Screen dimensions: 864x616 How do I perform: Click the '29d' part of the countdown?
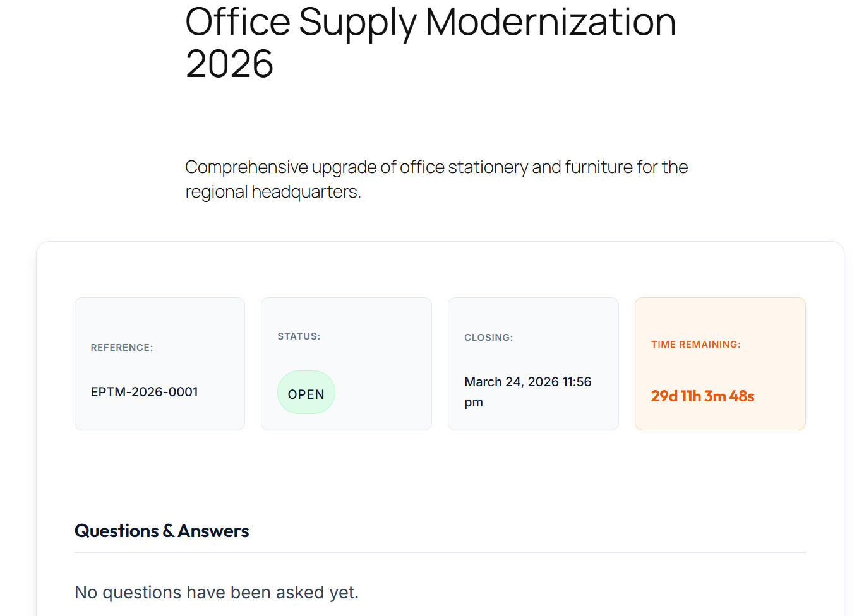(664, 396)
